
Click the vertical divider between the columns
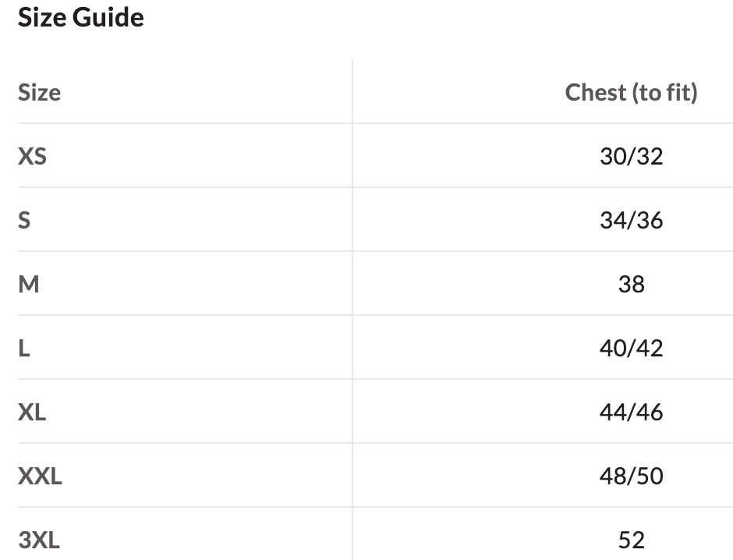tap(352, 312)
